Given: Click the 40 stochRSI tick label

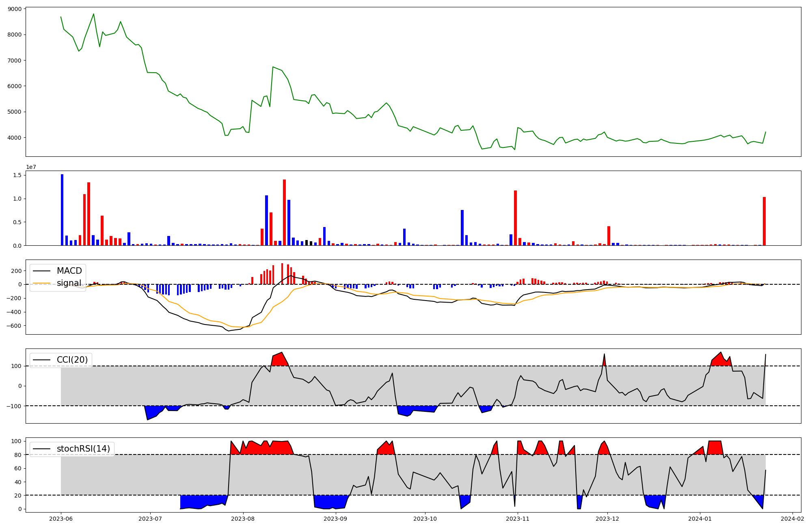Looking at the screenshot, I should (18, 482).
